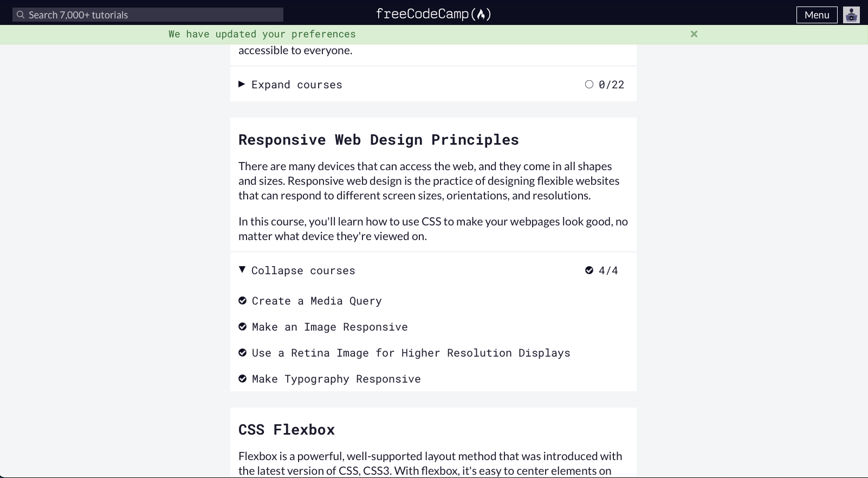Collapse courses with the down-pointing triangle
The height and width of the screenshot is (478, 868).
point(242,270)
